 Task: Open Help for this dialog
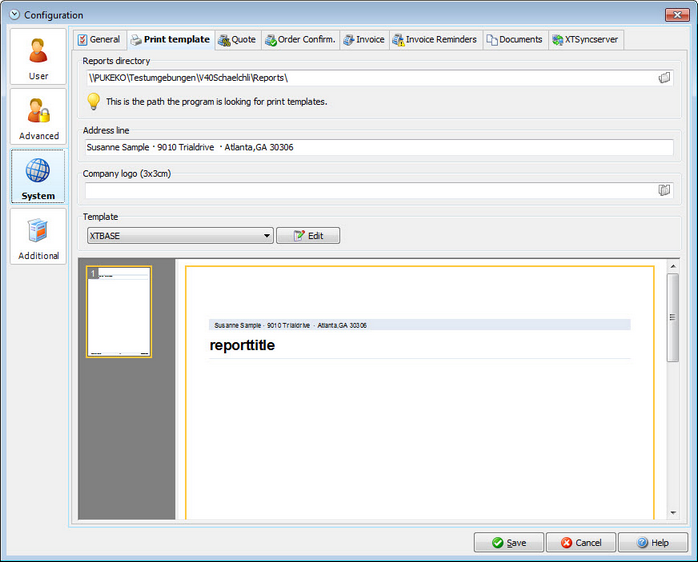(x=653, y=542)
